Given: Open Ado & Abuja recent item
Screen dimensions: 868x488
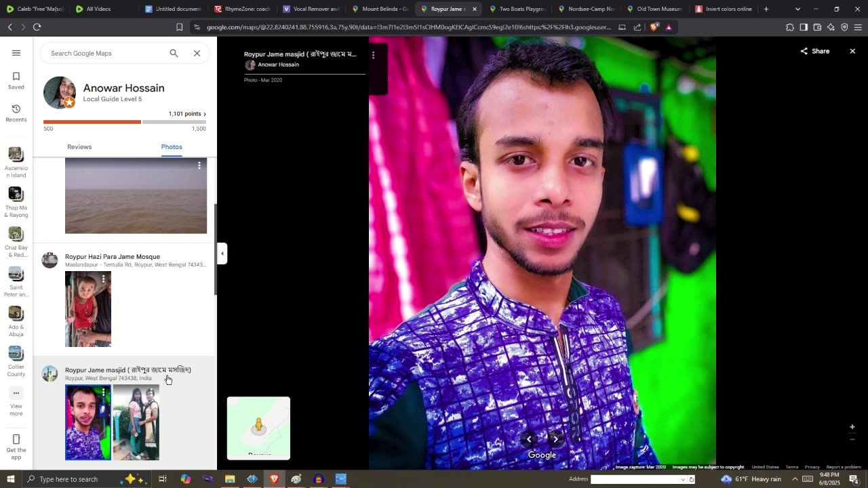Looking at the screenshot, I should (16, 322).
